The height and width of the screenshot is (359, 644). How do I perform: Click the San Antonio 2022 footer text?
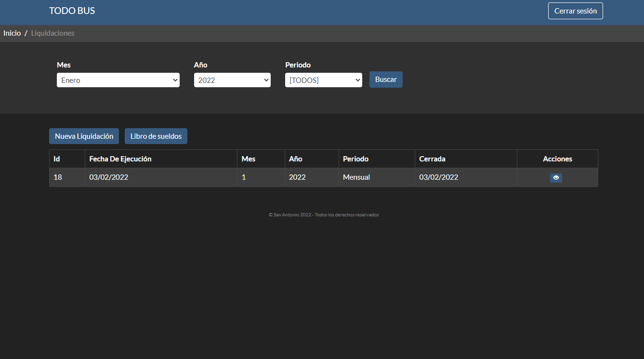323,215
